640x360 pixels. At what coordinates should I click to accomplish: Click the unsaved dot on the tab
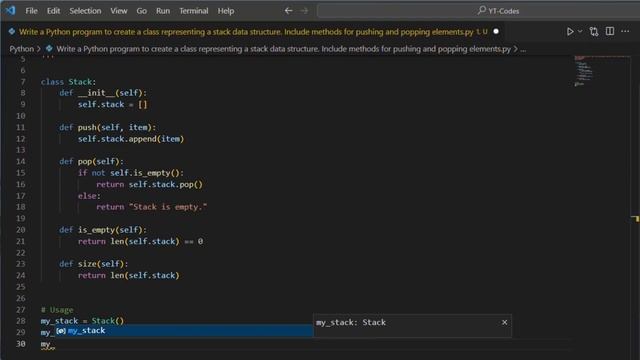[496, 31]
